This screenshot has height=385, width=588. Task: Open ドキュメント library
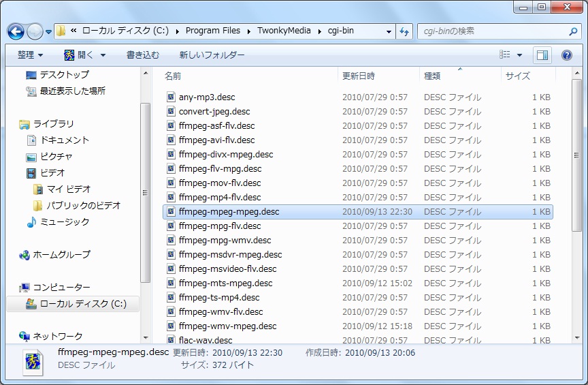click(58, 140)
